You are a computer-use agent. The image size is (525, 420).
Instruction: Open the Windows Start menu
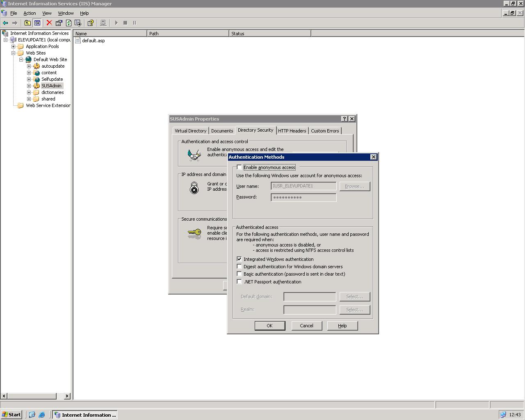tap(11, 415)
